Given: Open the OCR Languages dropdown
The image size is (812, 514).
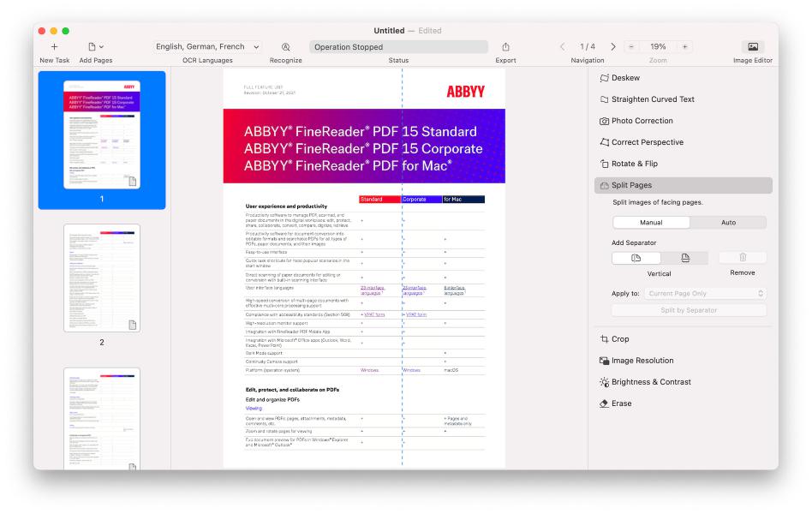Looking at the screenshot, I should [x=207, y=46].
